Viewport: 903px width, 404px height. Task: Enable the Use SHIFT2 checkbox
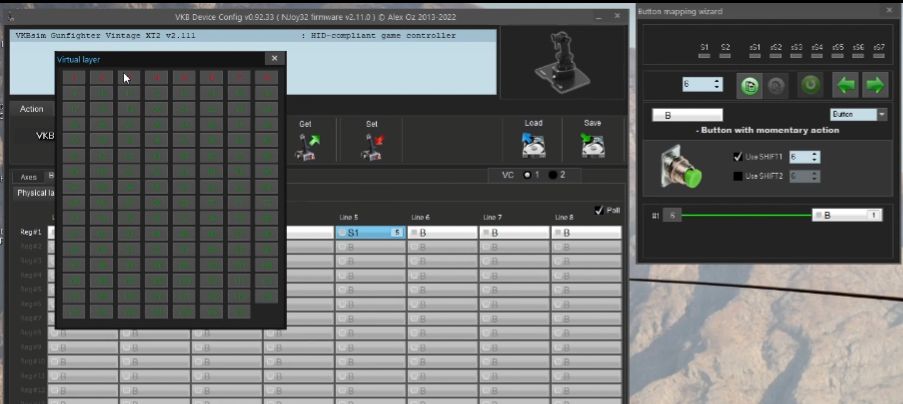pos(738,176)
